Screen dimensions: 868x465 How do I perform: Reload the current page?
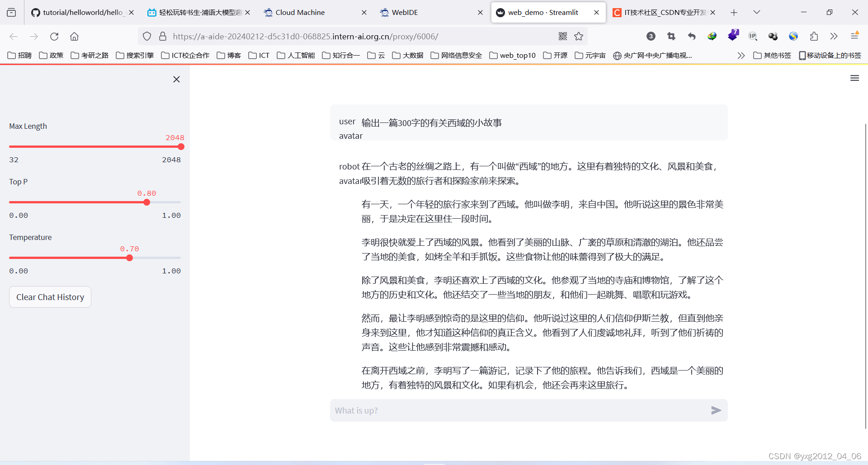click(54, 37)
